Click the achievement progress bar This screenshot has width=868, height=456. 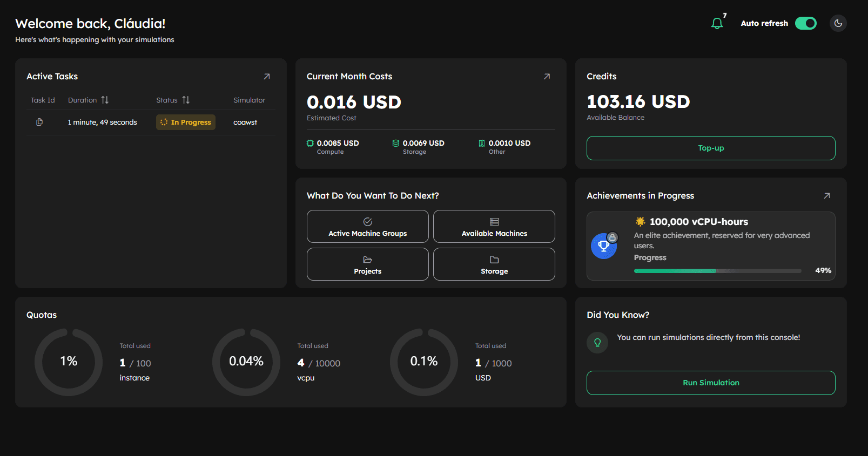[717, 271]
